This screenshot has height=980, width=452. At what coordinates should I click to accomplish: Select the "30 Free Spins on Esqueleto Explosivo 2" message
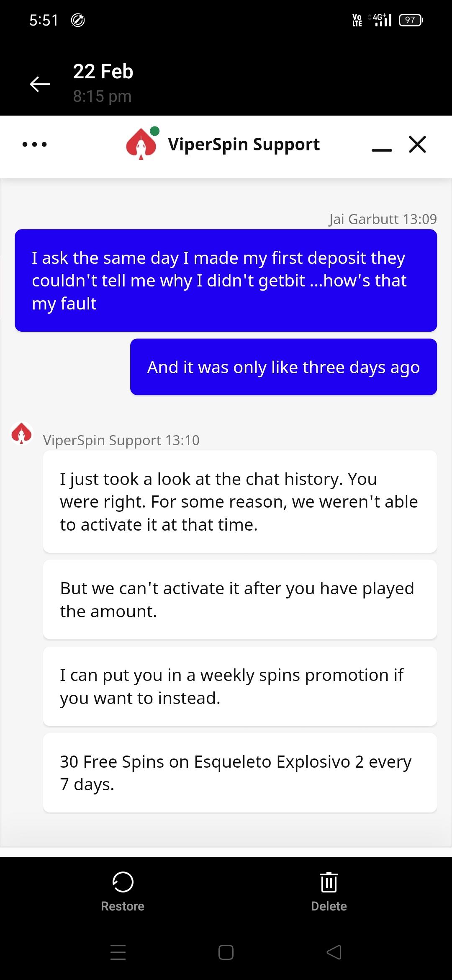coord(240,773)
